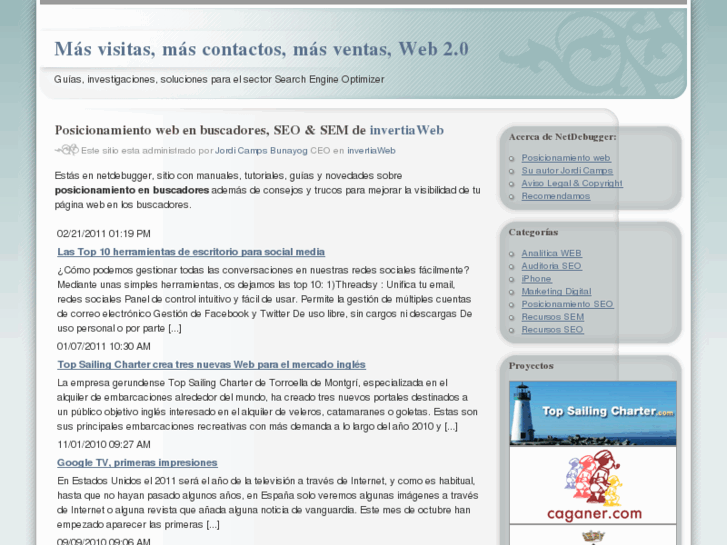Screen dimensions: 727x545
Task: View Aviso Legal & Copyright page
Action: [x=572, y=183]
